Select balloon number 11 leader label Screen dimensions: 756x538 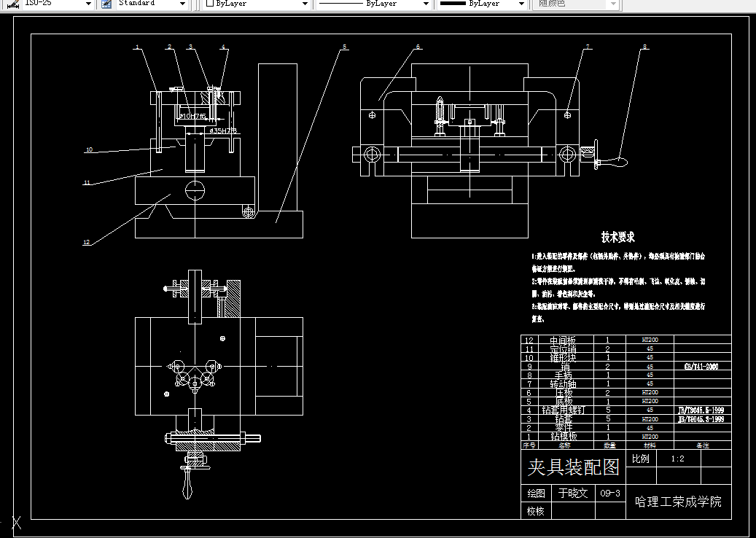pyautogui.click(x=87, y=182)
